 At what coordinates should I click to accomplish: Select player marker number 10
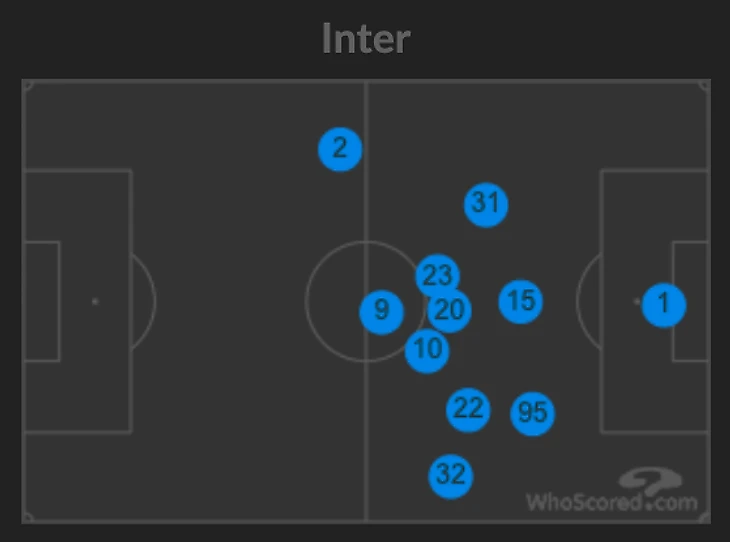tap(427, 350)
